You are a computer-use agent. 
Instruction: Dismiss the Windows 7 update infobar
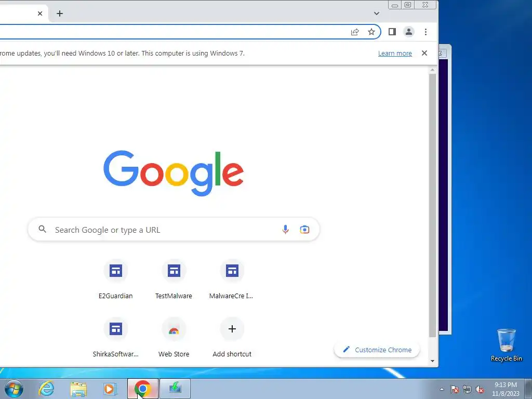click(424, 53)
